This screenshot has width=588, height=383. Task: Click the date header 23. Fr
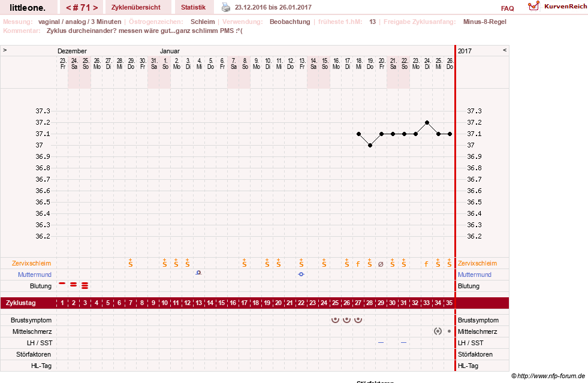coord(63,64)
